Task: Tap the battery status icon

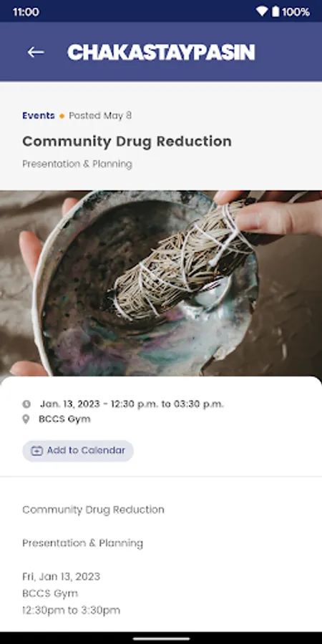Action: coord(275,11)
